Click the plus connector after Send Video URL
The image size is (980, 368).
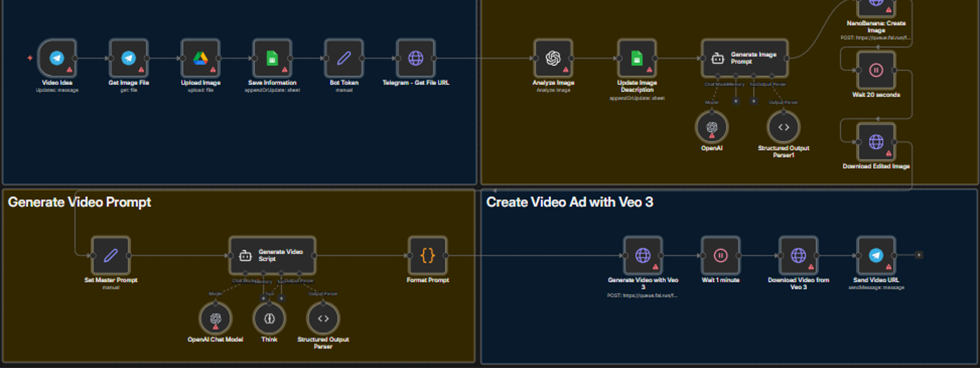tap(919, 255)
